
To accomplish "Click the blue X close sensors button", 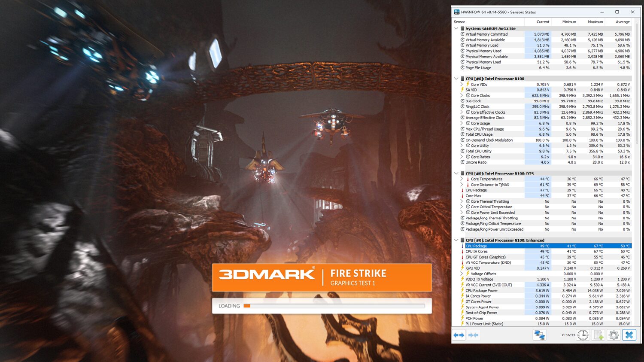I will click(629, 335).
